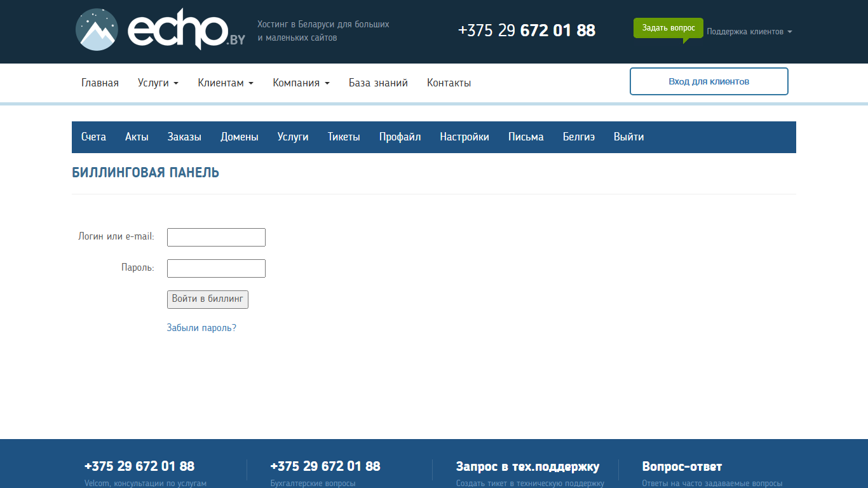Expand the Клиентам dropdown menu
The image size is (868, 488).
tap(226, 83)
